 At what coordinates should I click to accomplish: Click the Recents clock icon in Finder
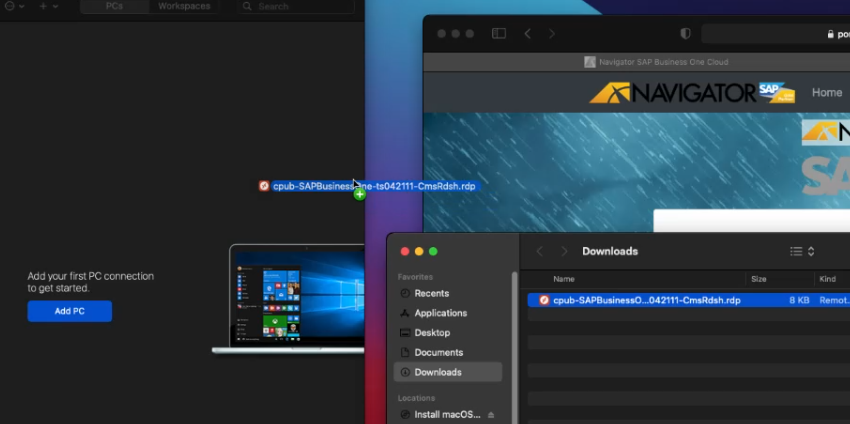(405, 293)
